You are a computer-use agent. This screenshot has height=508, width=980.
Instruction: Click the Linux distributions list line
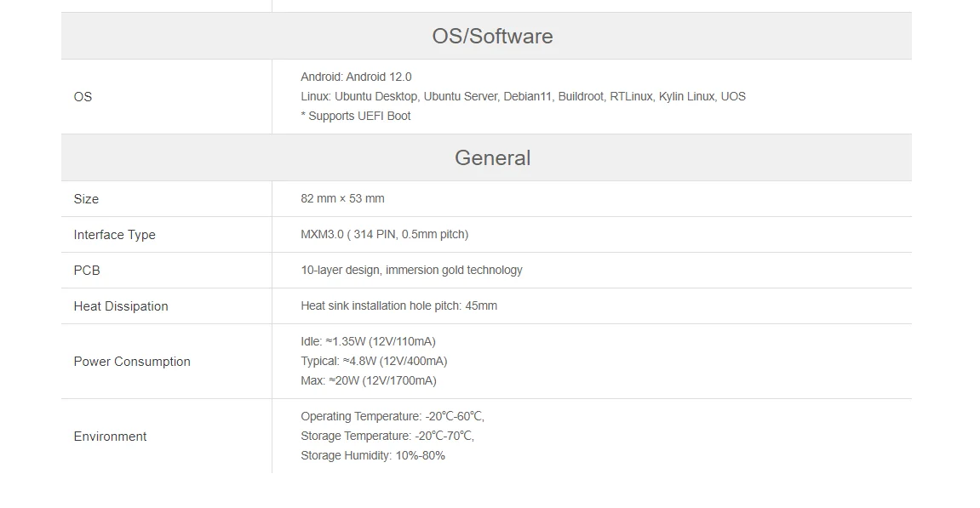(523, 96)
